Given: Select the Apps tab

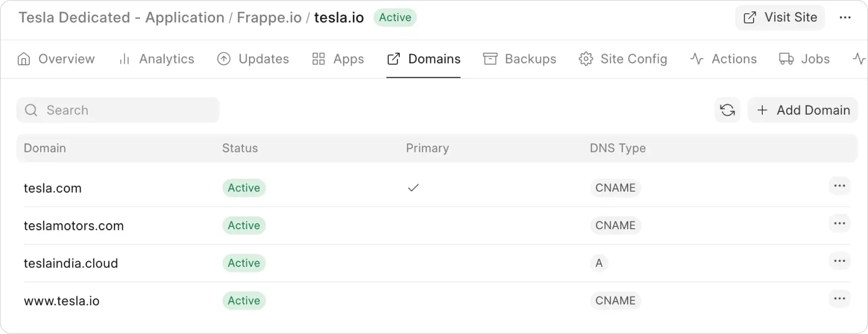Looking at the screenshot, I should tap(338, 59).
